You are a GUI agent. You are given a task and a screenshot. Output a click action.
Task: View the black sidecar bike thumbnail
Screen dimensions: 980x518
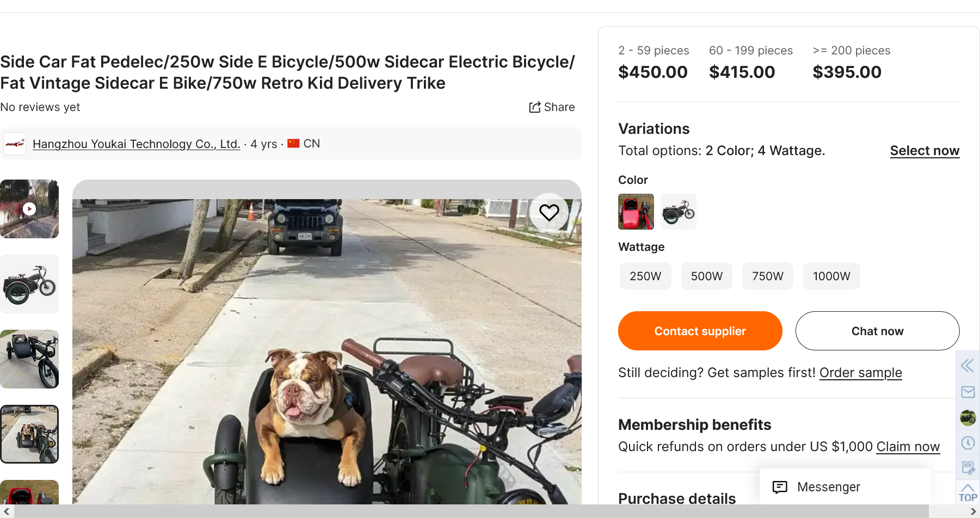point(29,284)
